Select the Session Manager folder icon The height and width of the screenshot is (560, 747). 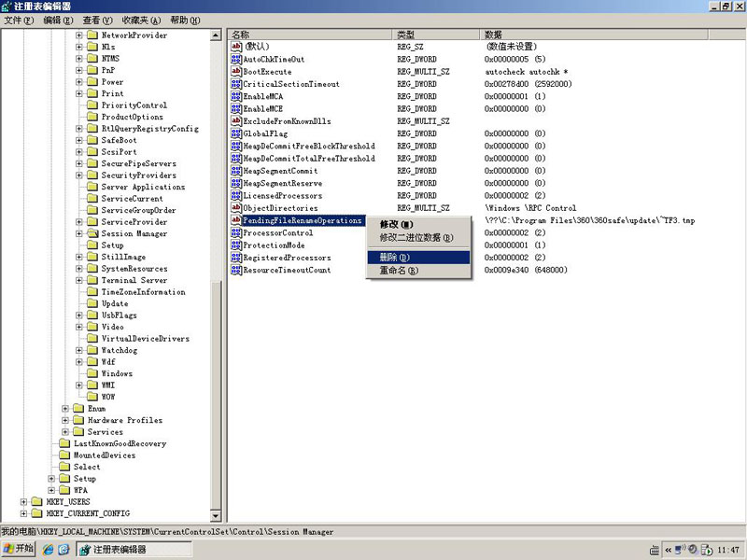[x=92, y=233]
